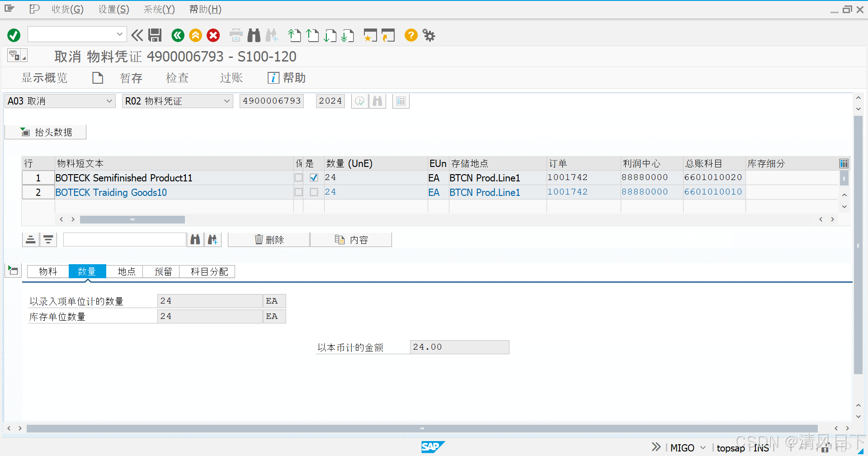Screen dimensions: 868x456
Task: Click the bottom window horizontal scrollbar
Action: coord(422,428)
